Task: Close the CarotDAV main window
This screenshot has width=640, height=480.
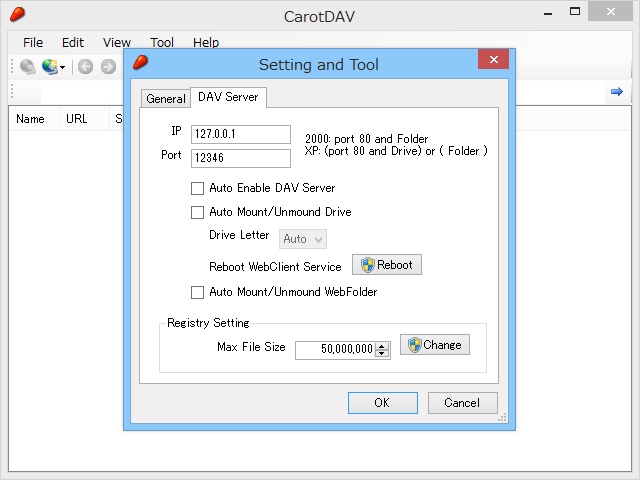Action: (x=611, y=12)
